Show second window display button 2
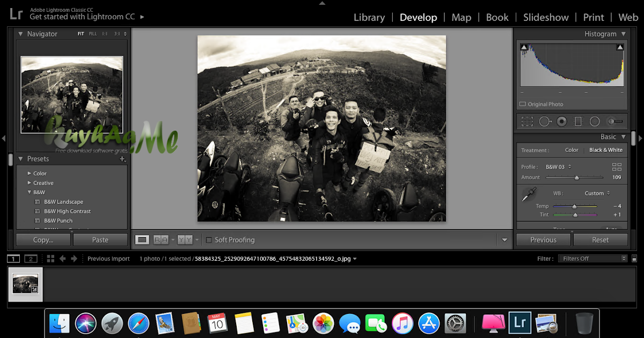The width and height of the screenshot is (644, 338). point(31,259)
